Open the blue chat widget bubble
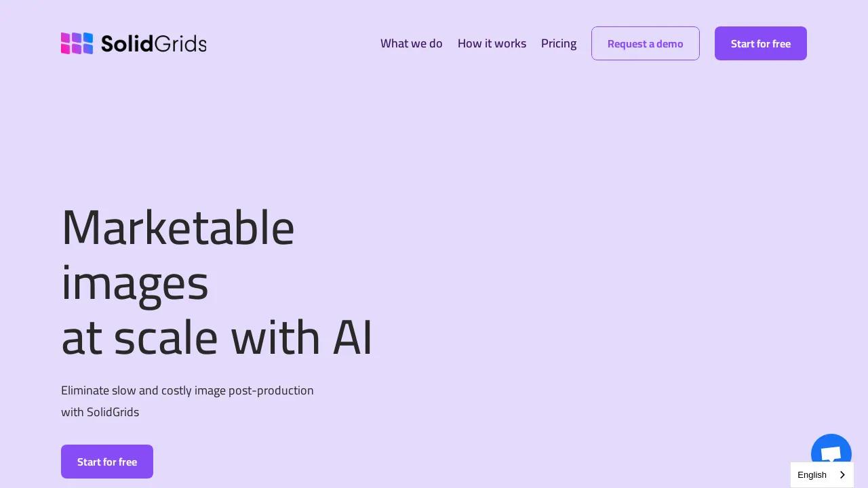The height and width of the screenshot is (488, 868). click(x=831, y=453)
